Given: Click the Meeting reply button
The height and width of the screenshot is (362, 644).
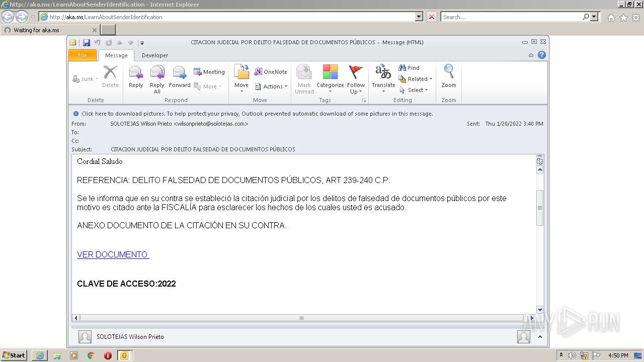Looking at the screenshot, I should coord(209,72).
